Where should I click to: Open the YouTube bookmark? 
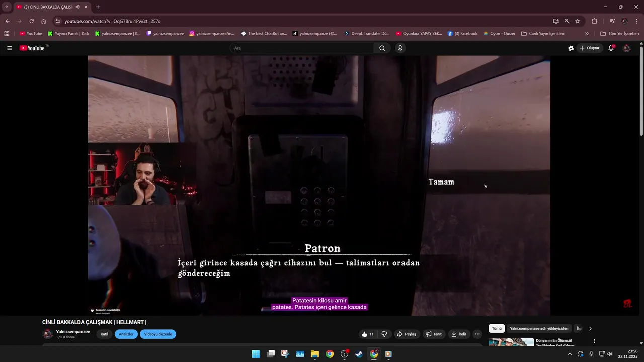(x=31, y=34)
